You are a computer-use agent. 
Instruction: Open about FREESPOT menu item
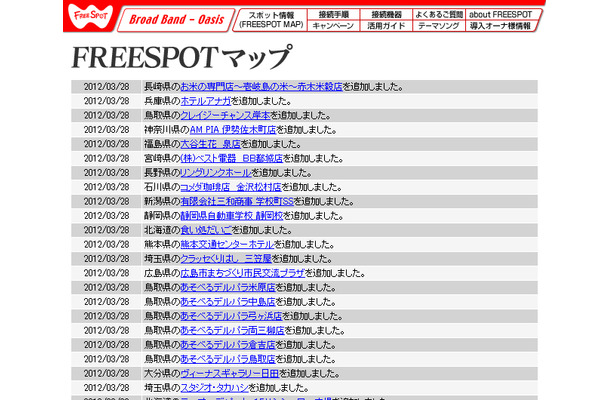pos(501,14)
